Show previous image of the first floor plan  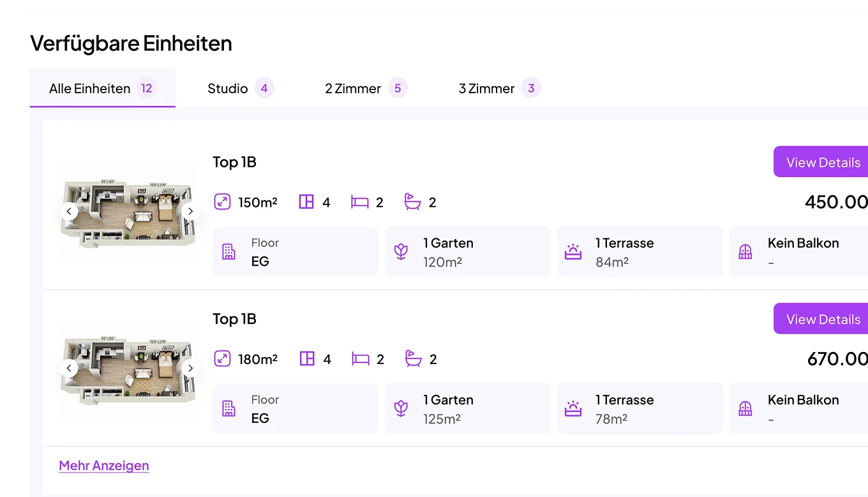coord(69,211)
